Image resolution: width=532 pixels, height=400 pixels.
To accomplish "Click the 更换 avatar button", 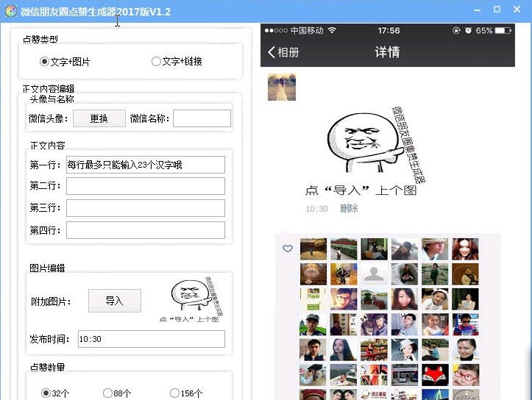I will [x=99, y=118].
